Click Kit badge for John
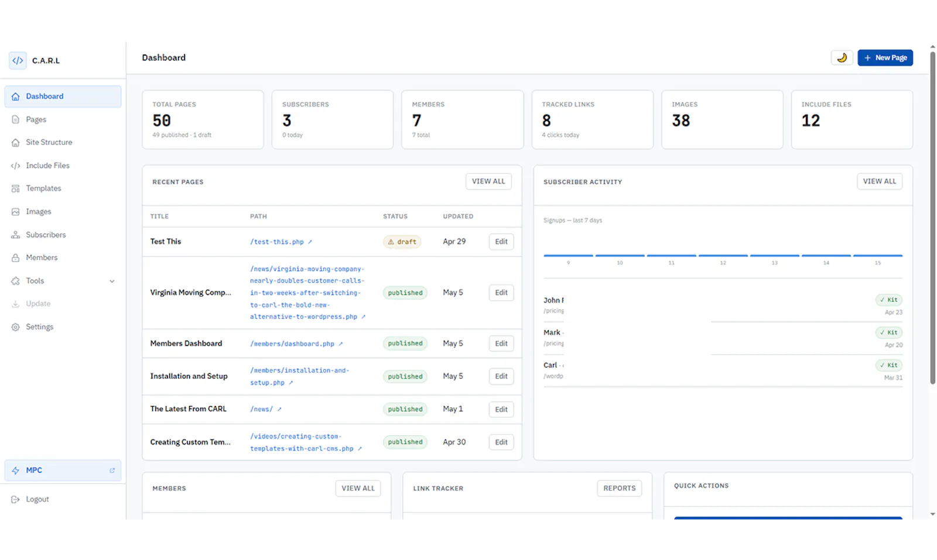This screenshot has height=560, width=937. (889, 300)
